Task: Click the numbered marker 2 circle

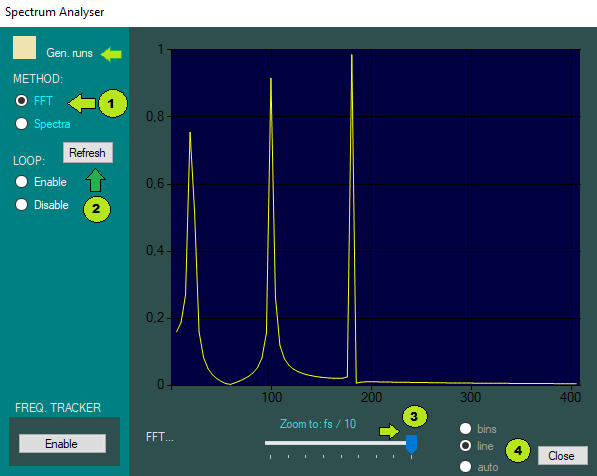Action: (97, 209)
